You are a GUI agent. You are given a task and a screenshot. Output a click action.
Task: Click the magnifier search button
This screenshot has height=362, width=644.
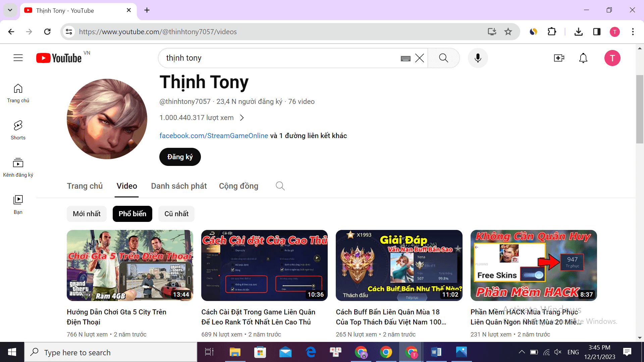(x=443, y=58)
